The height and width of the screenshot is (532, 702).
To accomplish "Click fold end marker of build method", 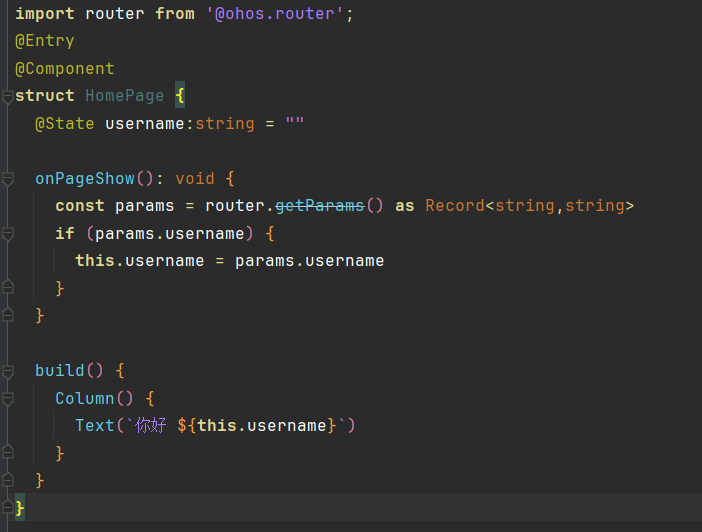I will click(x=7, y=480).
